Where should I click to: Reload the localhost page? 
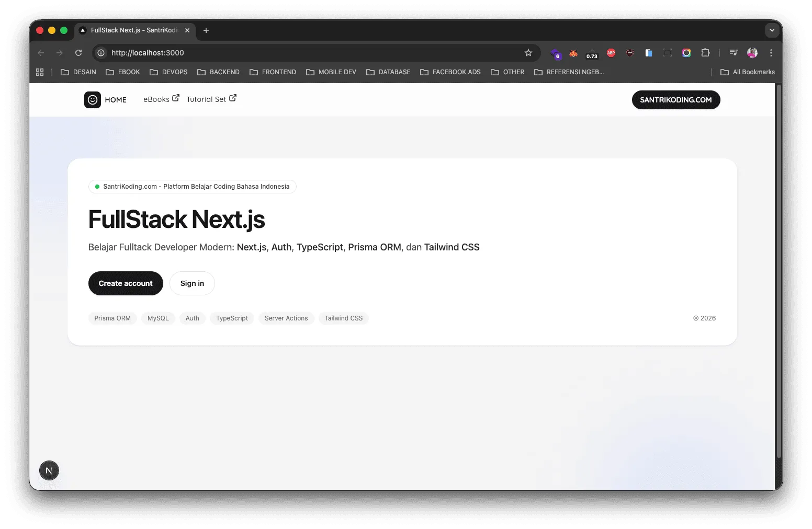coord(78,53)
